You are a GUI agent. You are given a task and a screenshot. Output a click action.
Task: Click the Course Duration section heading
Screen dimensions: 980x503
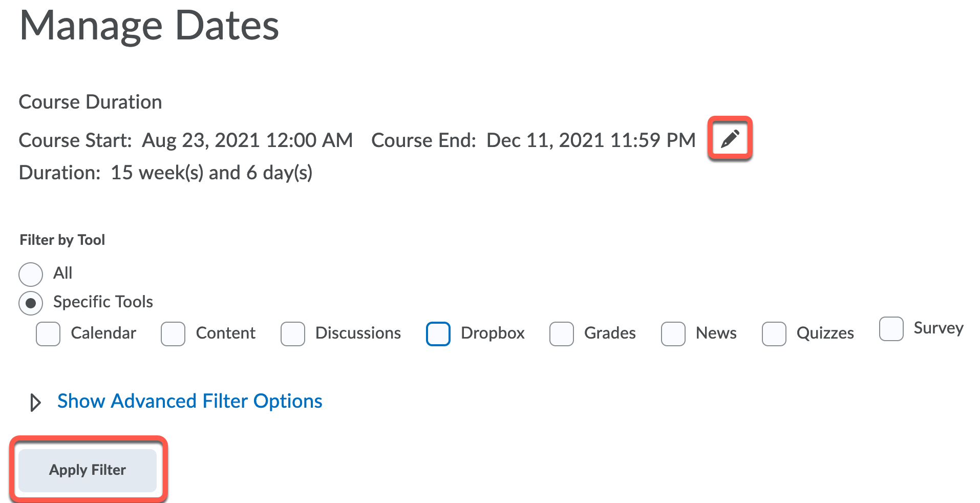[90, 102]
